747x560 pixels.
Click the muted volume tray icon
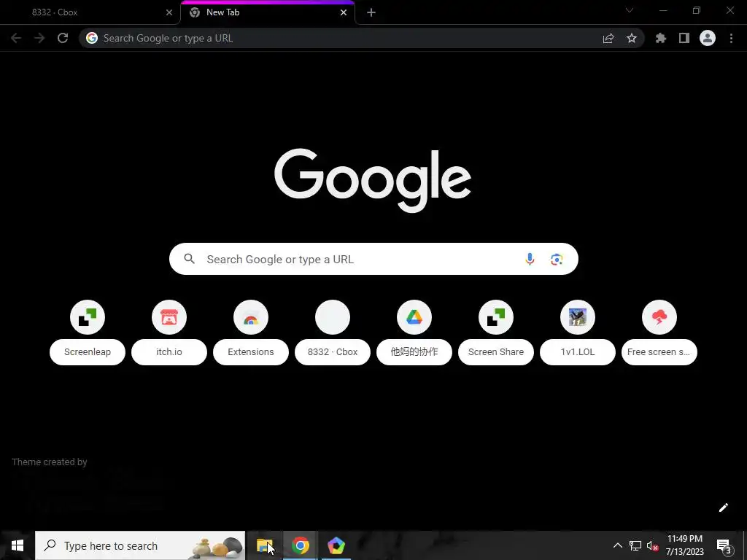[x=652, y=545]
